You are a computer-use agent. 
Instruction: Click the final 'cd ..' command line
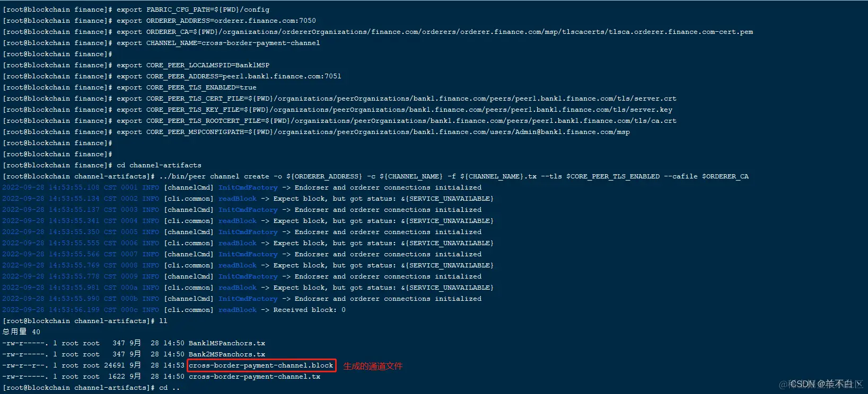(x=91, y=388)
